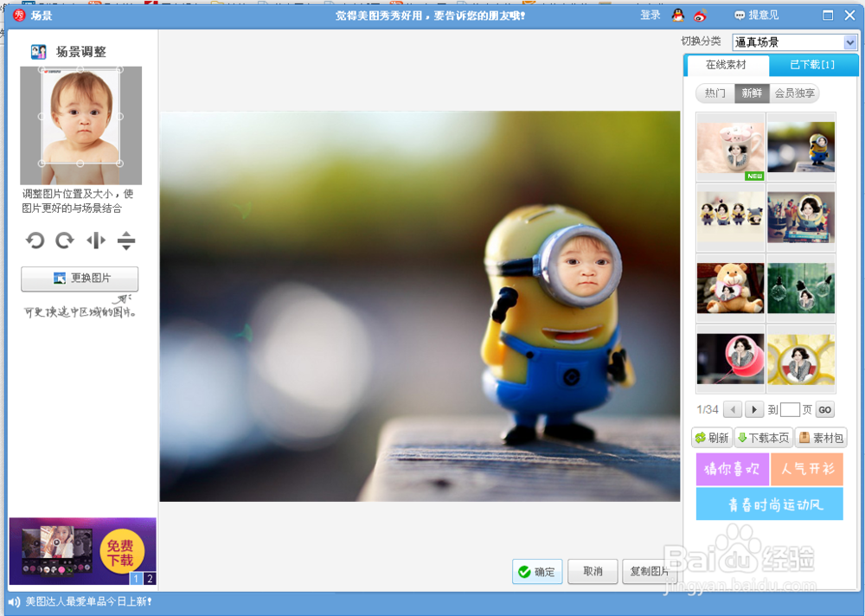The image size is (865, 616).
Task: Click the baby photo preview thumbnail
Action: coord(80,125)
